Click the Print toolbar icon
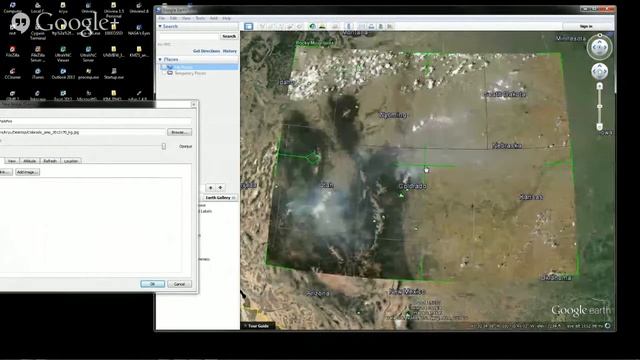 (371, 26)
